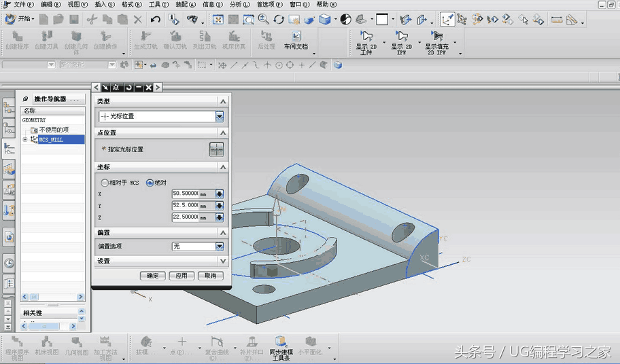This screenshot has height=364, width=620.
Task: Click the measure angle icon
Action: (x=572, y=19)
